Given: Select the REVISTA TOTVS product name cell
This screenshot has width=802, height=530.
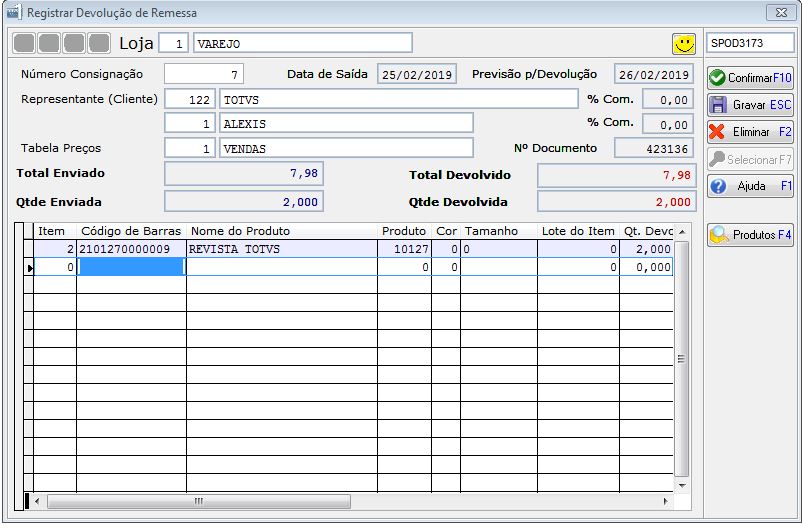Looking at the screenshot, I should point(282,249).
